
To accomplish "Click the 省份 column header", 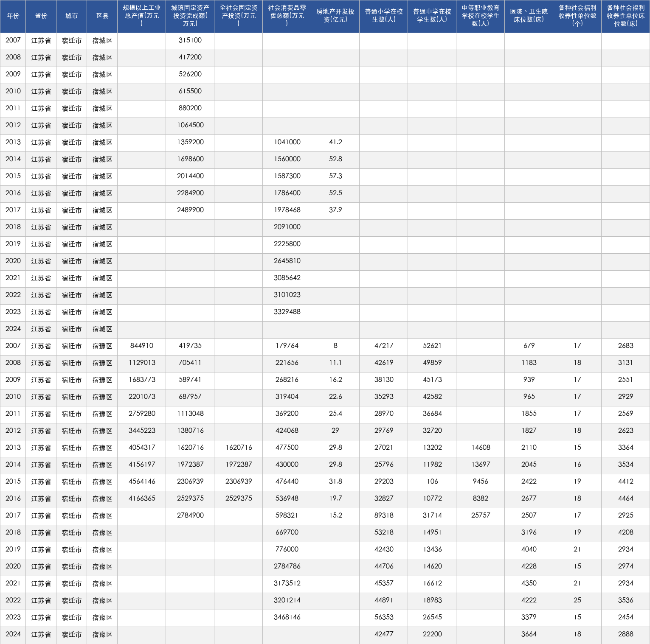I will 41,16.
